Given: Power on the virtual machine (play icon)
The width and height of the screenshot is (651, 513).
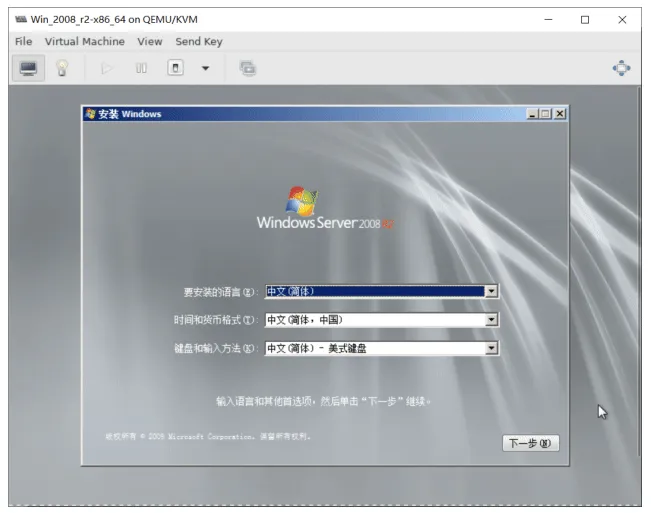Looking at the screenshot, I should pyautogui.click(x=107, y=68).
